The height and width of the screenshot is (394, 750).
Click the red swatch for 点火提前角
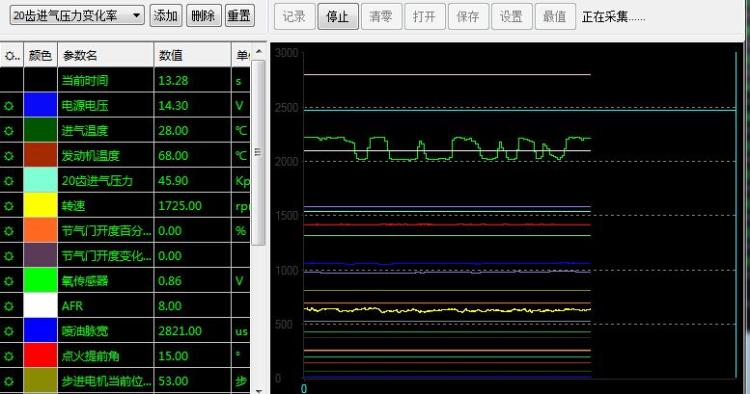40,356
